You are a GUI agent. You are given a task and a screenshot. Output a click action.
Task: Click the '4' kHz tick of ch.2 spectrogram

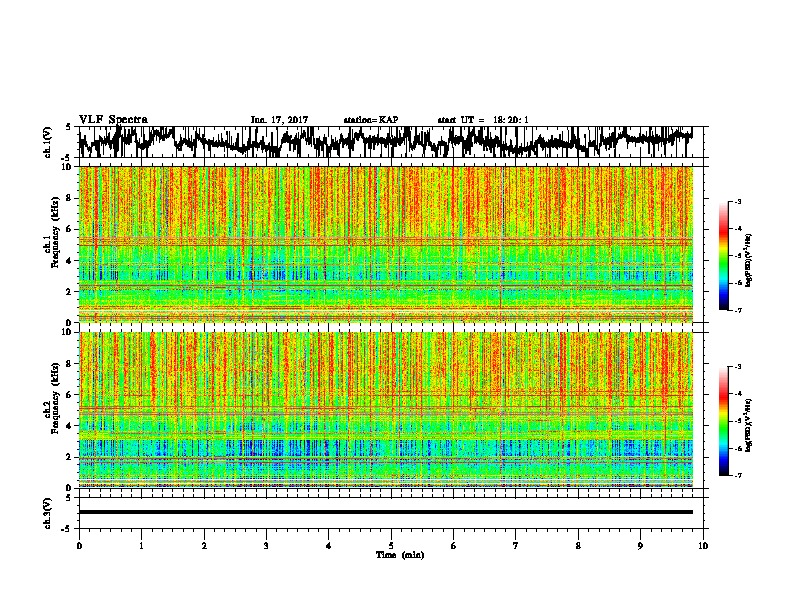pyautogui.click(x=69, y=426)
